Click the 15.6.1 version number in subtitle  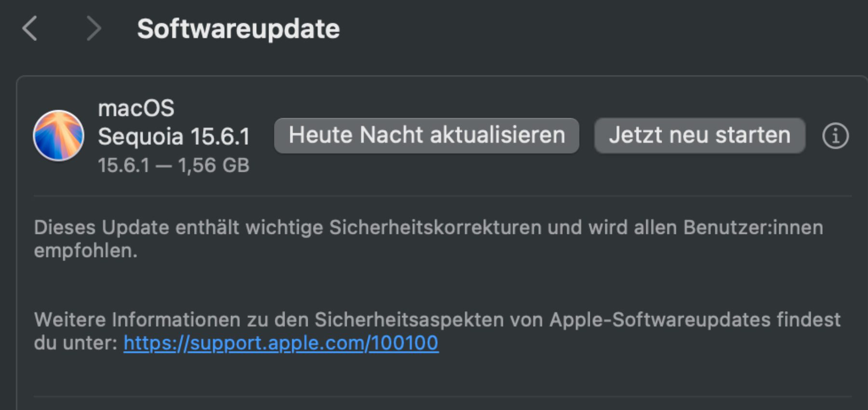pyautogui.click(x=124, y=165)
